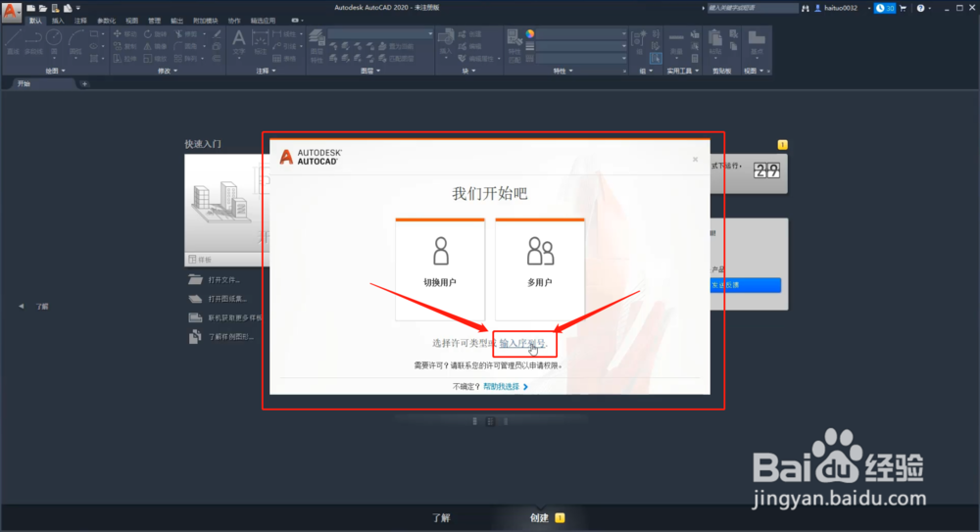Viewport: 980px width, 532px height.
Task: Click the trial days remaining clock badge
Action: 885,8
